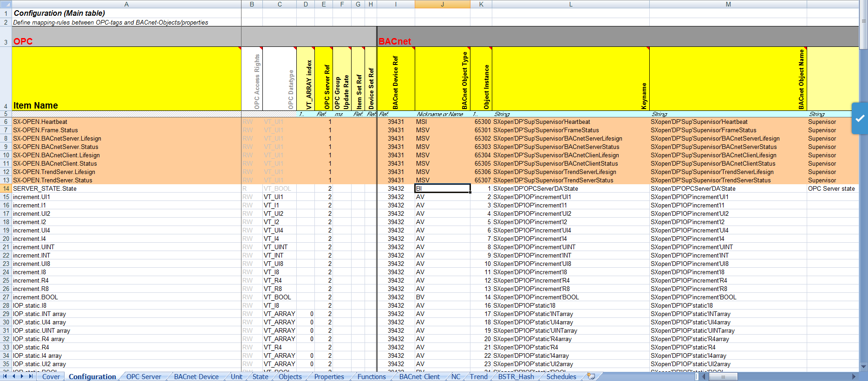Go to the Schedules sheet tab
The height and width of the screenshot is (381, 868).
point(561,376)
